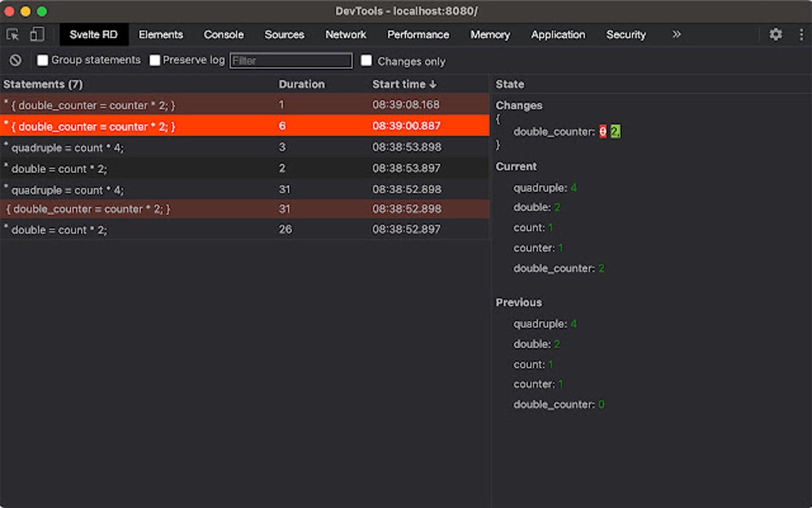812x508 pixels.
Task: Toggle the Preserve log checkbox
Action: coord(154,61)
